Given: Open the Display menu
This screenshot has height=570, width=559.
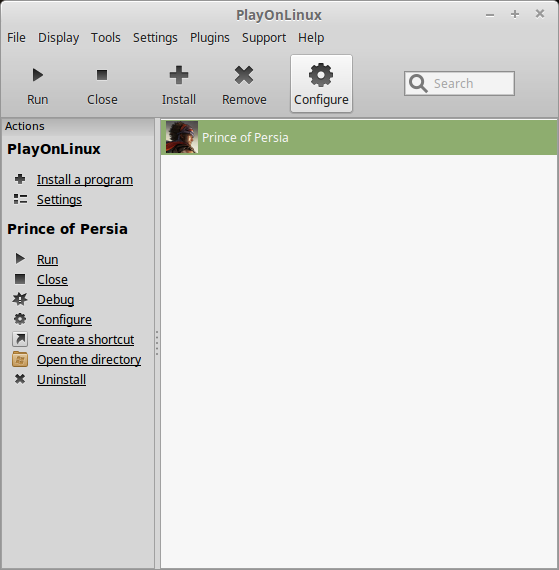Looking at the screenshot, I should click(59, 37).
